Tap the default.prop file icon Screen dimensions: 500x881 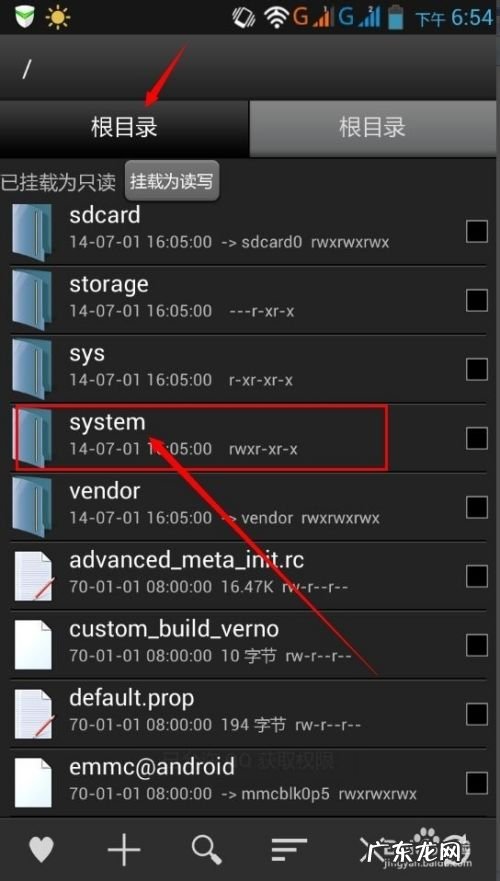coord(34,714)
